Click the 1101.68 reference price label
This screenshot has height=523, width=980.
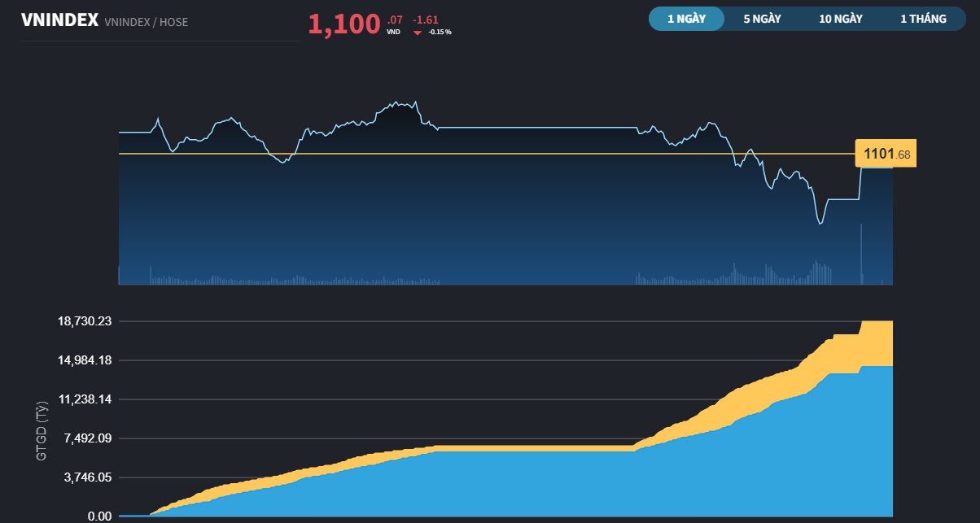[x=886, y=154]
